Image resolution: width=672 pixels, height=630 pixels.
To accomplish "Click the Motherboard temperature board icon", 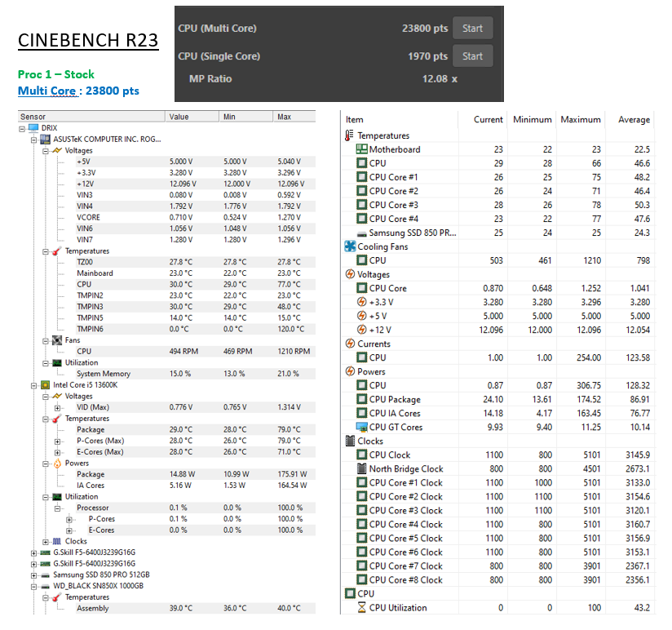I will 362,149.
